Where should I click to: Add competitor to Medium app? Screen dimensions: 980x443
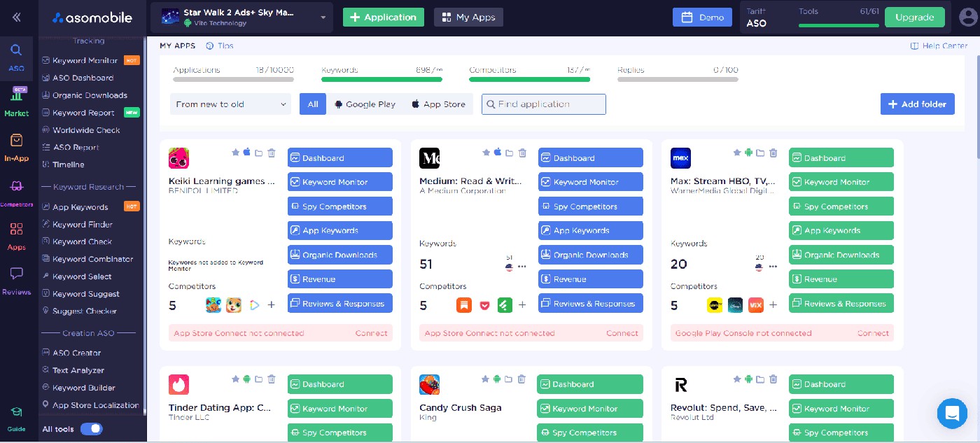[522, 305]
